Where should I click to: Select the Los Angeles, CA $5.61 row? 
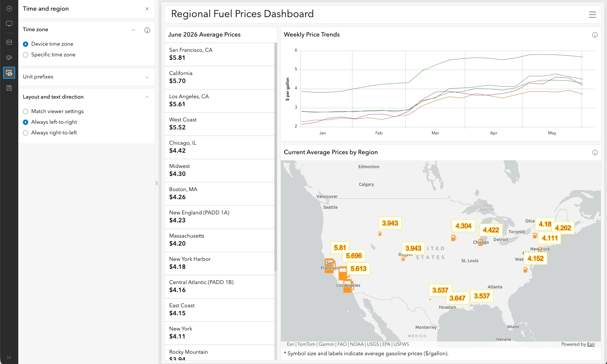click(x=219, y=101)
